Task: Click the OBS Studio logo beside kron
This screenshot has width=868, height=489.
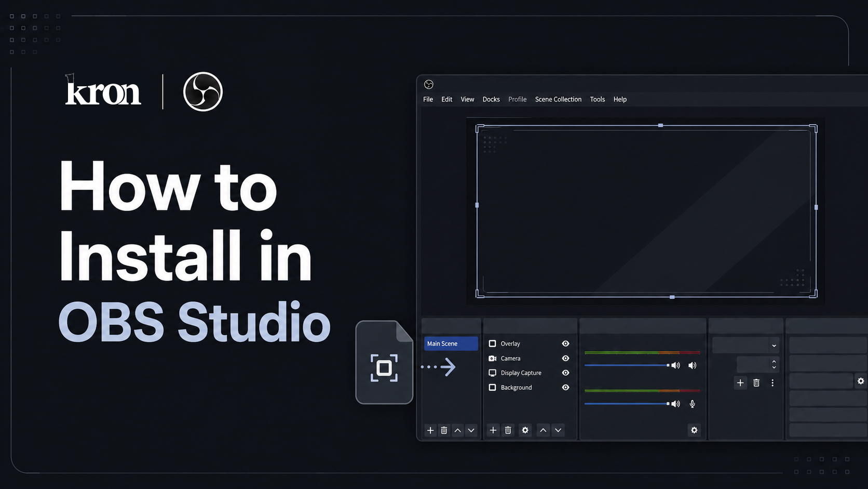Action: (203, 91)
